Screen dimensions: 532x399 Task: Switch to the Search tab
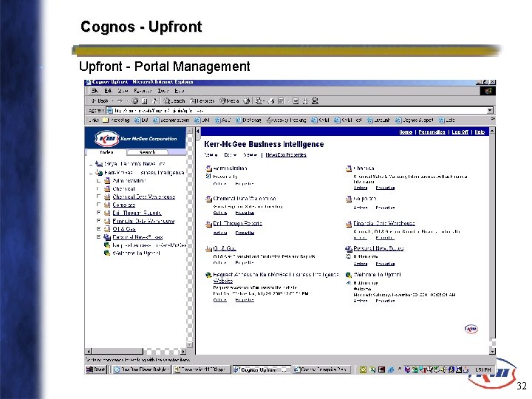click(x=147, y=152)
